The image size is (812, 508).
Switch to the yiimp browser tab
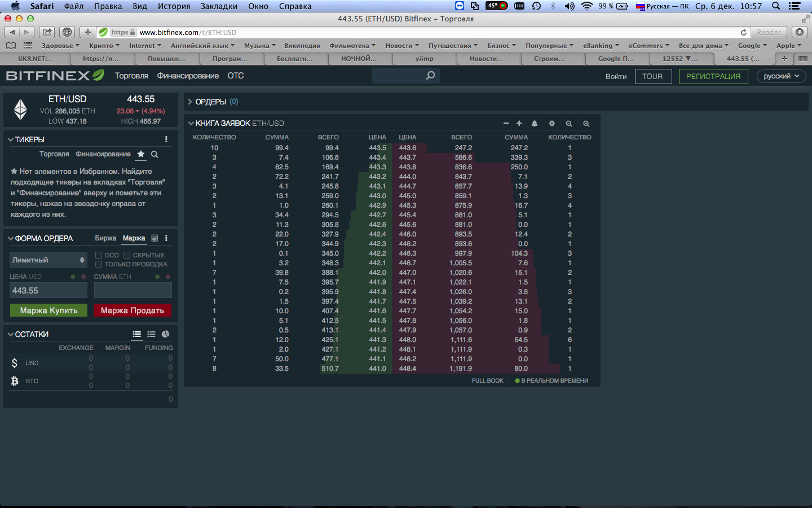pos(424,58)
